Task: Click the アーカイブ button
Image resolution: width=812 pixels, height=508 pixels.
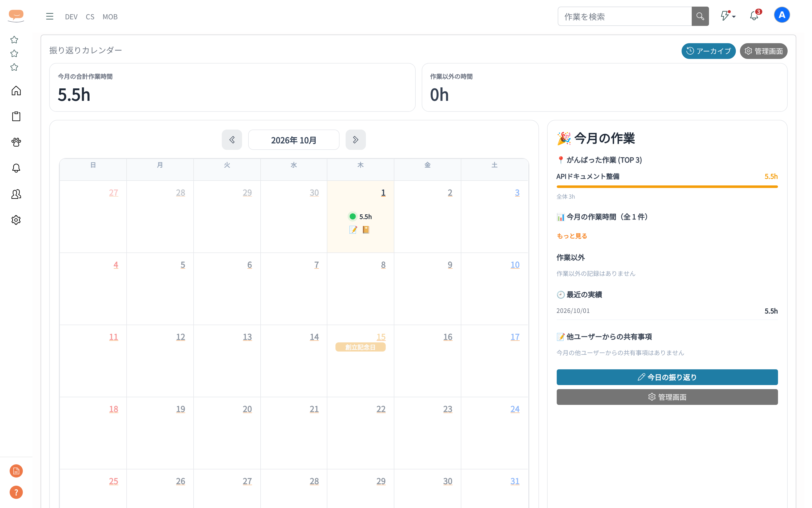Action: [708, 51]
